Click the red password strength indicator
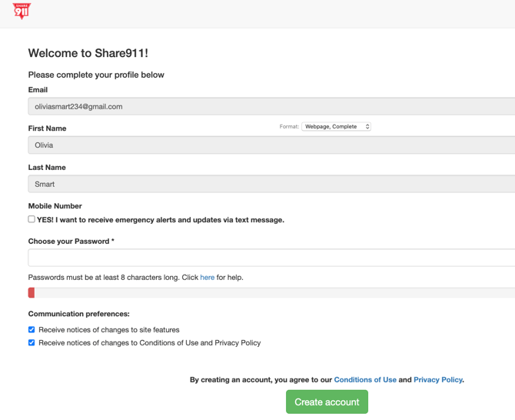 pos(32,292)
